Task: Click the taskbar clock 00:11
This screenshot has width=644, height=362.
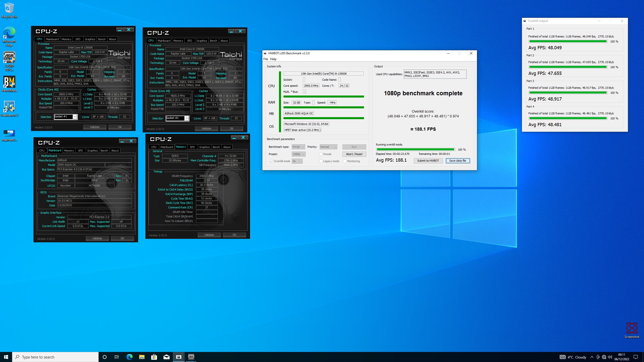Action: point(622,357)
